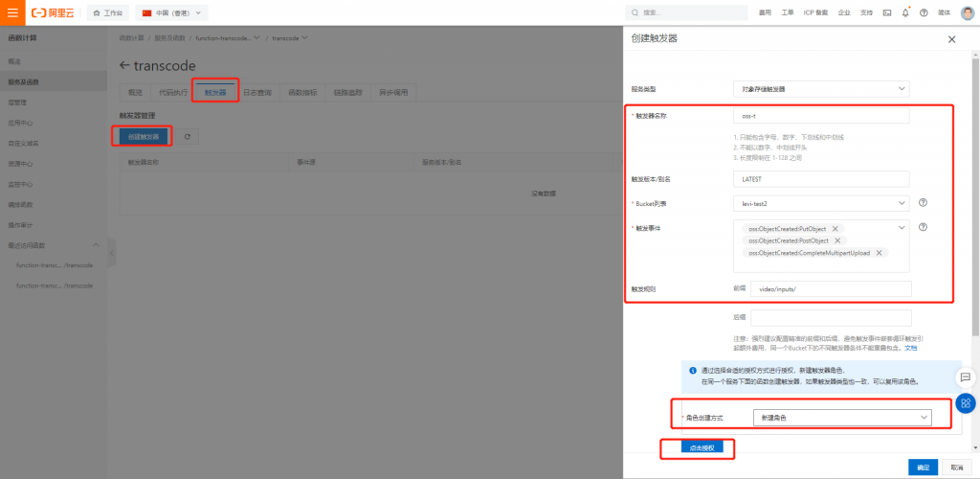
Task: Open the 文档 documentation link
Action: tap(911, 347)
